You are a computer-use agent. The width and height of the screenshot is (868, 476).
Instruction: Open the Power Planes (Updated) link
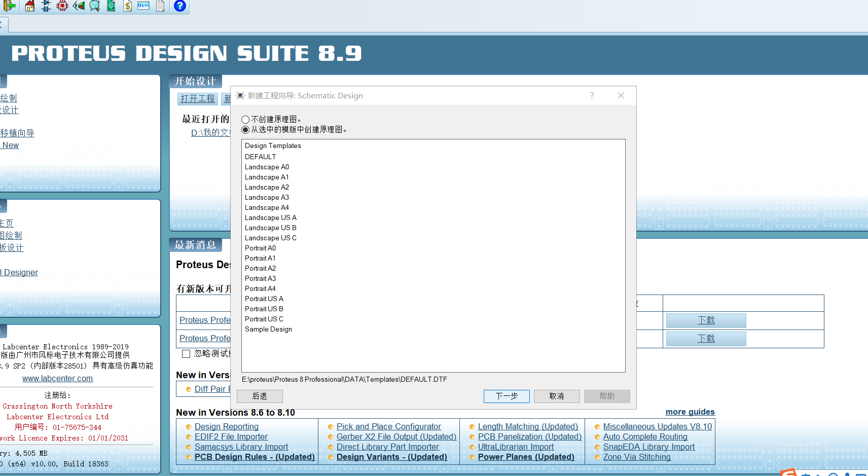point(526,457)
